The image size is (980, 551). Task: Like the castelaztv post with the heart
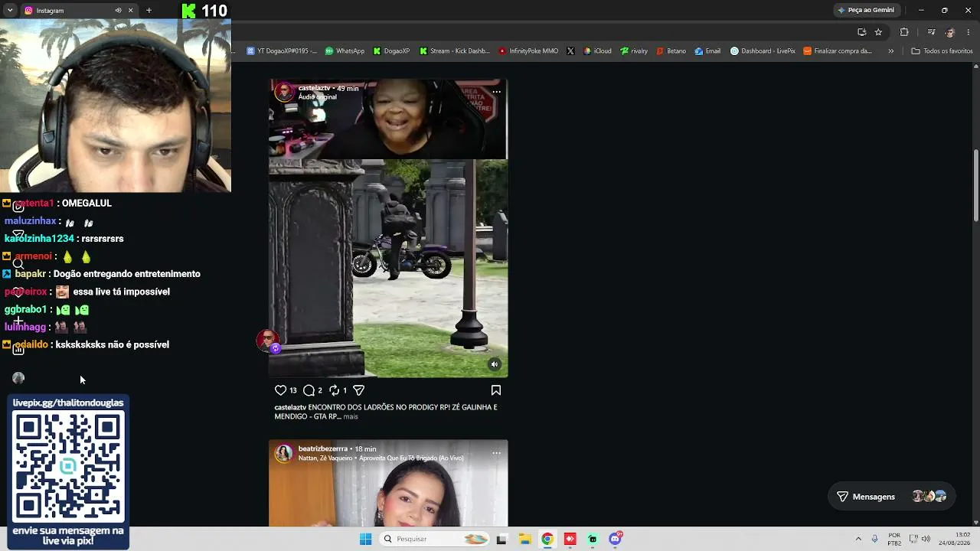280,390
